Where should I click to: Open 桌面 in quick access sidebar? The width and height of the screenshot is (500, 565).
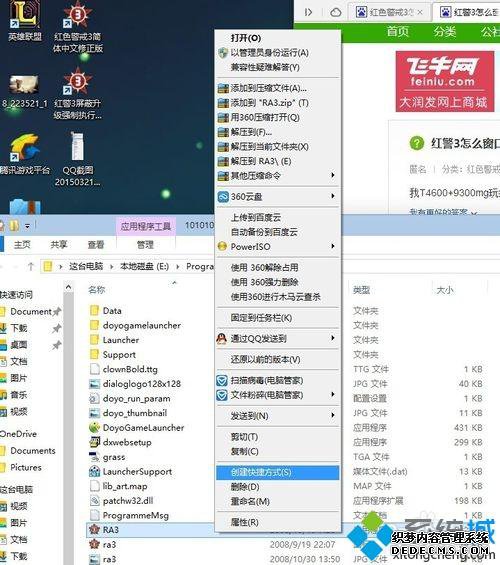pyautogui.click(x=19, y=345)
